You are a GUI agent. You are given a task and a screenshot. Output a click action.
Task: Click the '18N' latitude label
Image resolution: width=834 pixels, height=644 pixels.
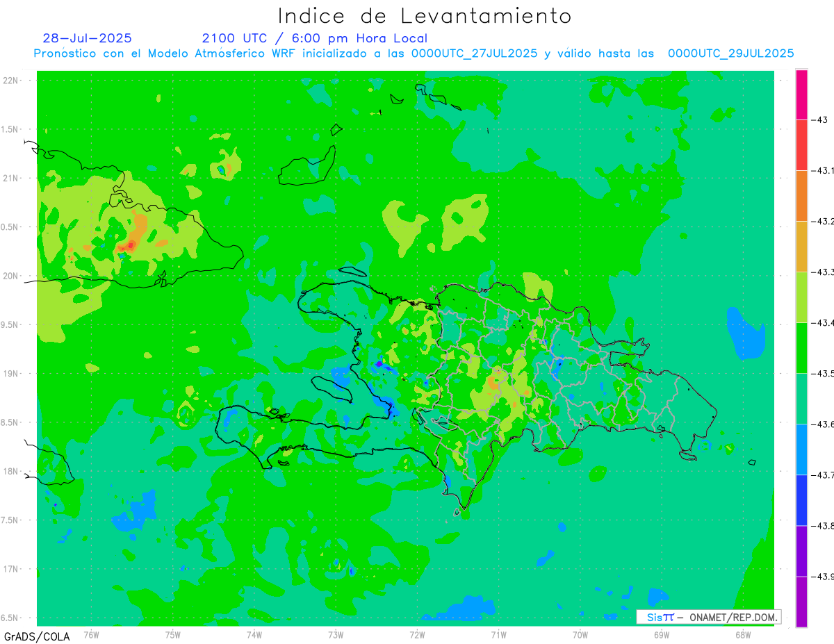[12, 471]
